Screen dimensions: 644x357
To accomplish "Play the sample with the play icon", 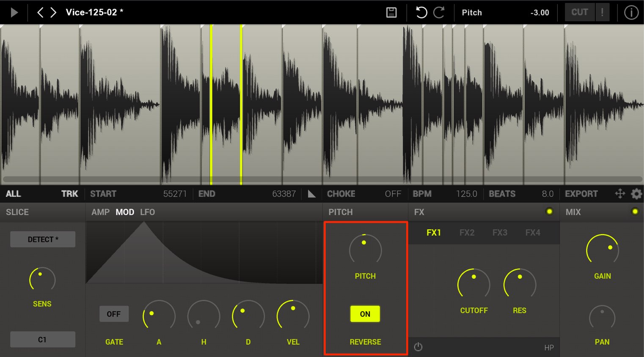I will pyautogui.click(x=14, y=12).
